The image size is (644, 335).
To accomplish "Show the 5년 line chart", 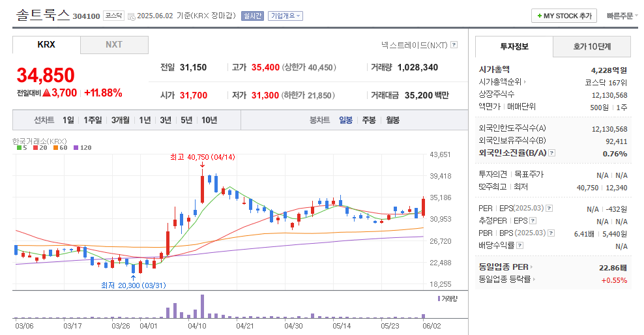I will tap(186, 120).
